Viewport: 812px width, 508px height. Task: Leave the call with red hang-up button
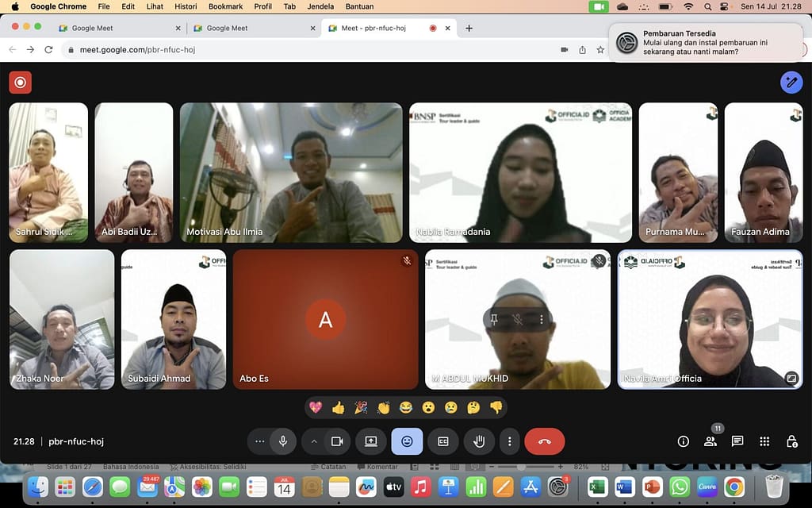pos(544,441)
